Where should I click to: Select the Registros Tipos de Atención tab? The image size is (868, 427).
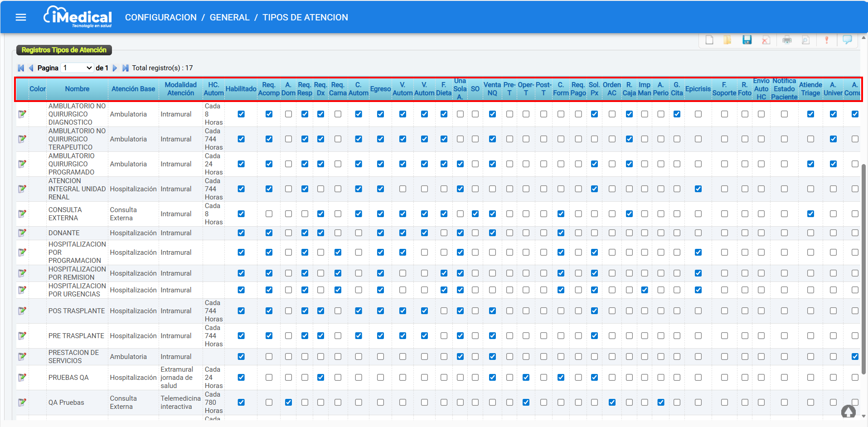pos(64,50)
